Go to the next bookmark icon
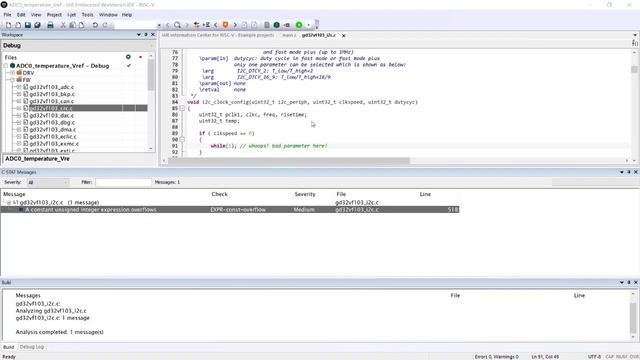 tap(235, 25)
